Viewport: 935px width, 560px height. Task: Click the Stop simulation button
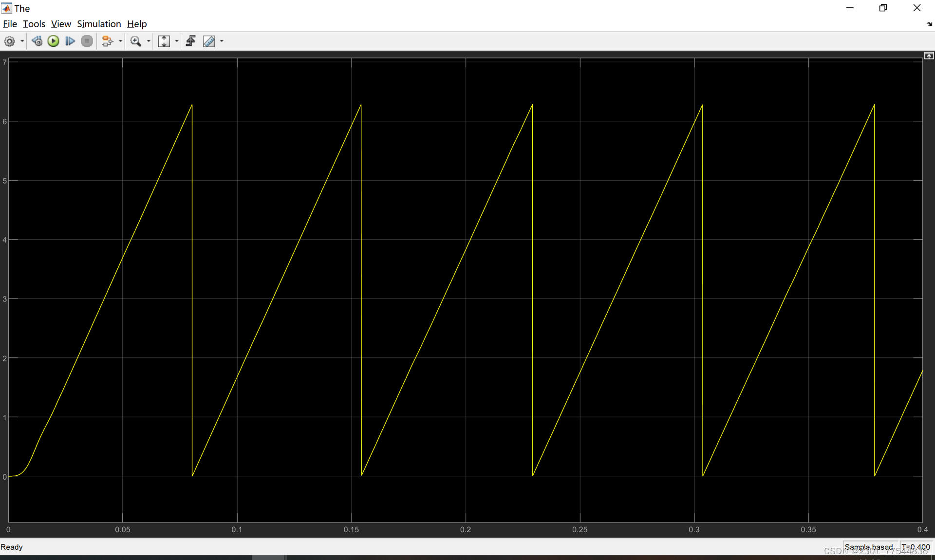tap(86, 41)
